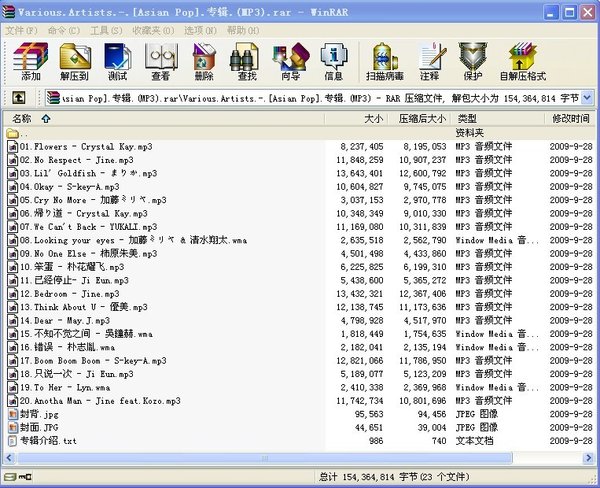Open the 选项(N) menu
600x488 pixels.
[201, 30]
